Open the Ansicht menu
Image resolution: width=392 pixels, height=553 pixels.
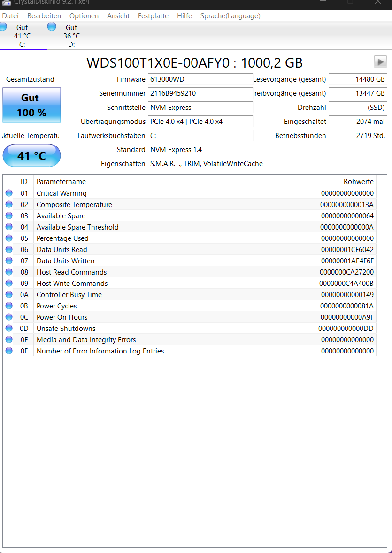pos(118,16)
